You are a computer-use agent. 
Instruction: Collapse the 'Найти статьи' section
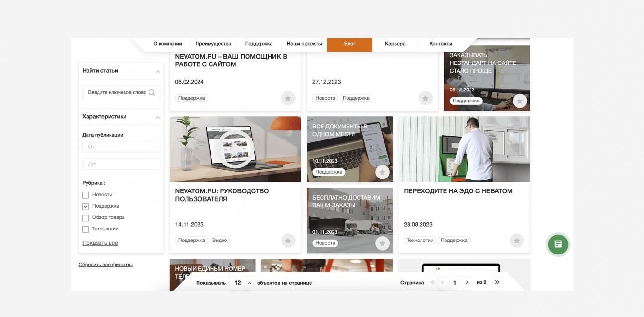click(x=158, y=71)
